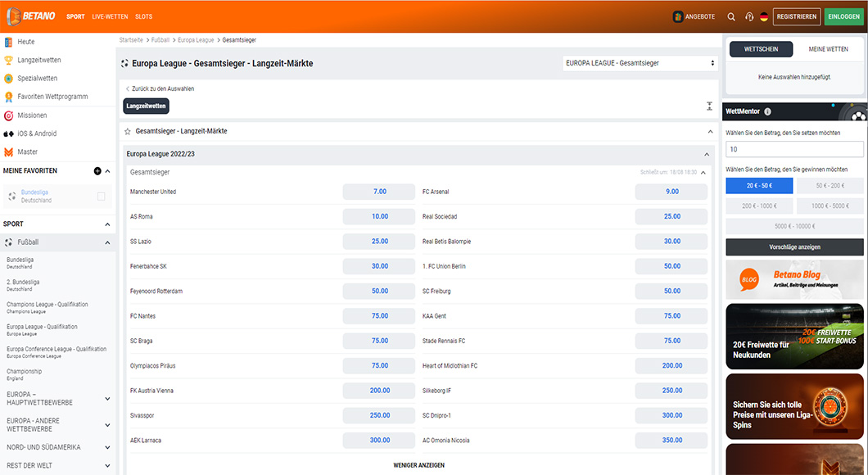This screenshot has height=475, width=868.
Task: Open Champions League - Qualifikation in sidebar
Action: 47,307
